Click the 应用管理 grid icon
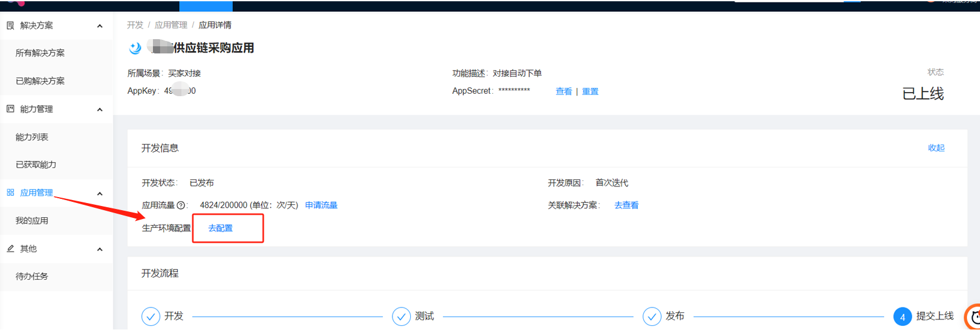Image resolution: width=980 pixels, height=336 pixels. [x=10, y=193]
